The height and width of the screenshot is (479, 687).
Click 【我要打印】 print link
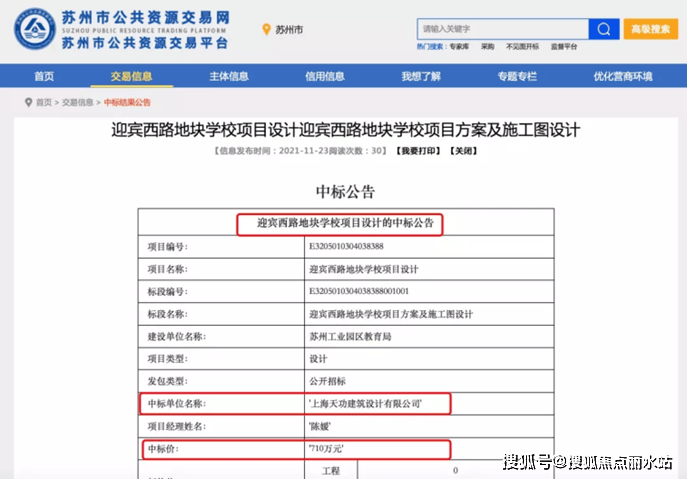click(418, 151)
